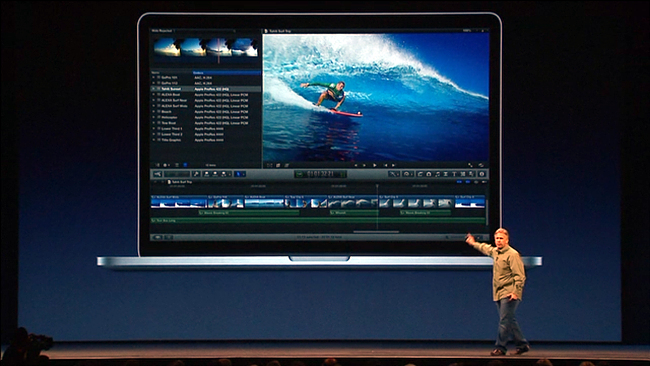Open the Hide Rejected filter menu
This screenshot has height=366, width=650.
pos(163,31)
